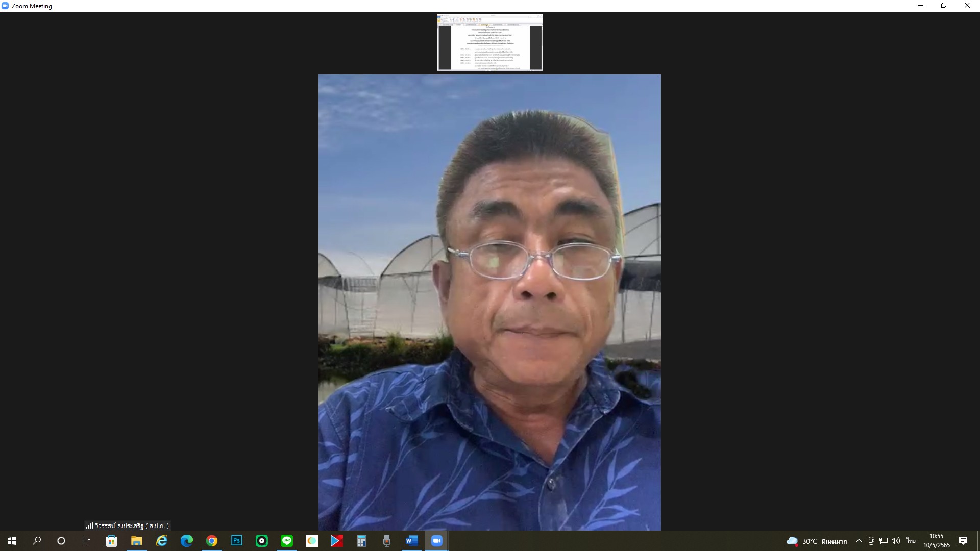Open taskbar Search magnifier
The height and width of the screenshot is (551, 980).
tap(37, 541)
